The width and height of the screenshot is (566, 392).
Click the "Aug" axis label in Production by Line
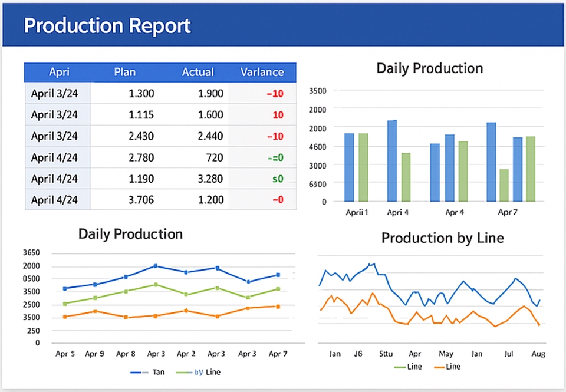(538, 354)
